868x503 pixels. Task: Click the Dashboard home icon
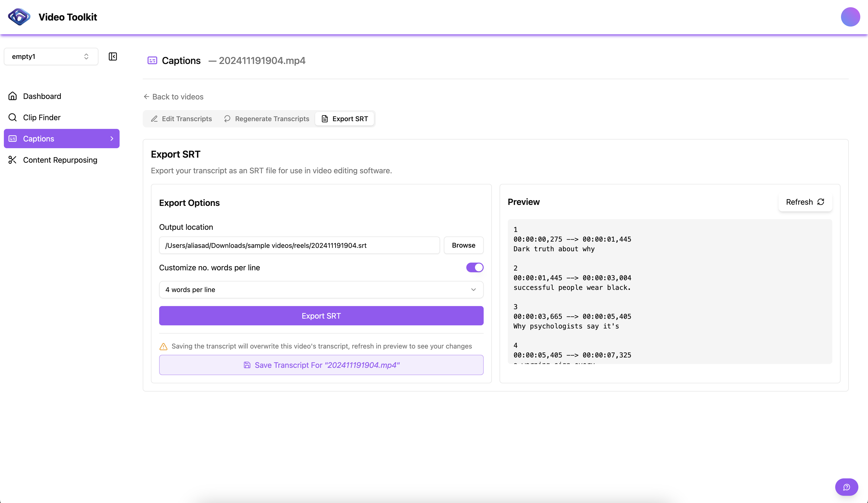tap(13, 96)
